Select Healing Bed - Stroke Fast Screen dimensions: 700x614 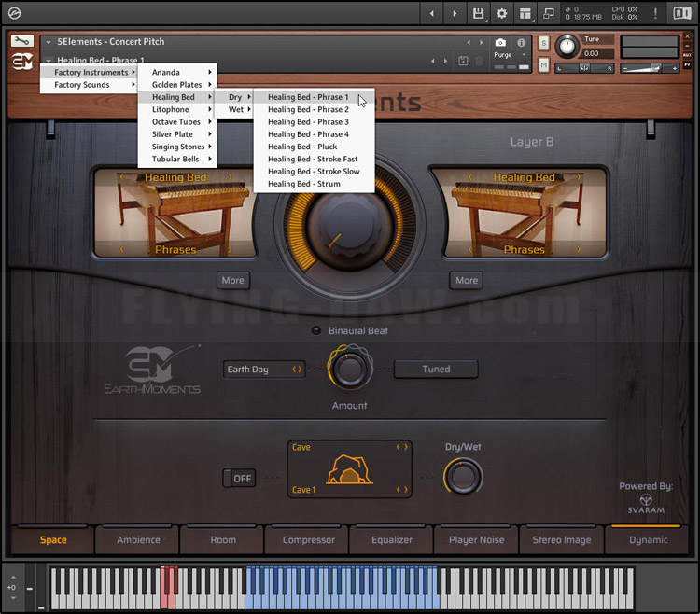[x=314, y=159]
